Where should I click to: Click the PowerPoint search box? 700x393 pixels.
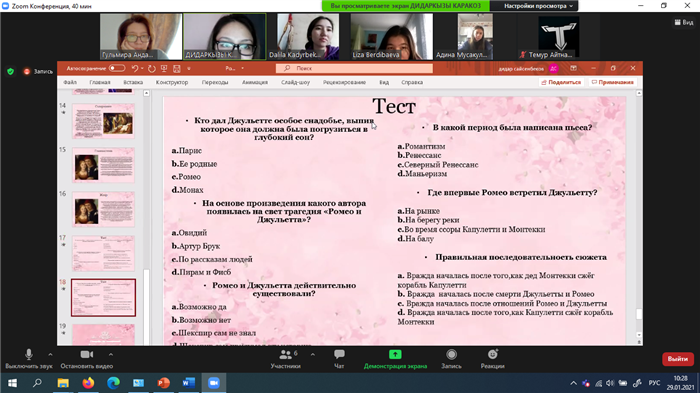pos(354,68)
